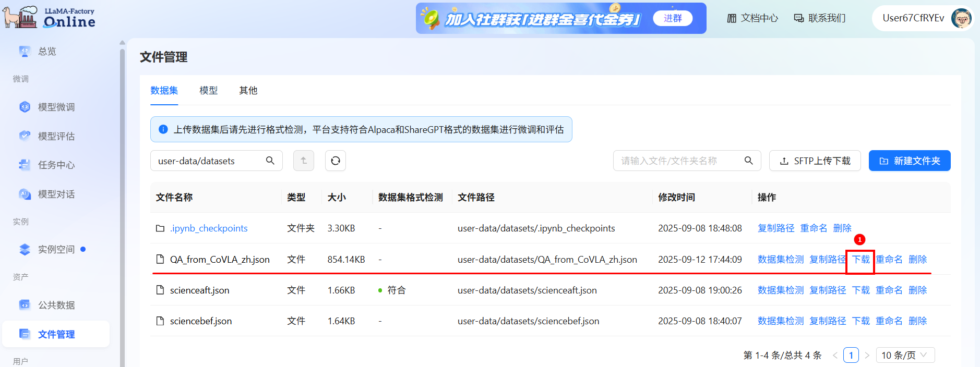This screenshot has height=367, width=980.
Task: Click the file name search input field
Action: pos(678,161)
